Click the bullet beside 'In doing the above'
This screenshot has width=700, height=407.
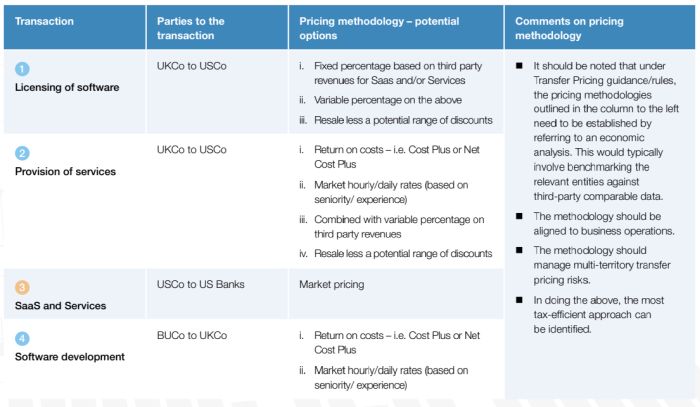click(x=521, y=300)
